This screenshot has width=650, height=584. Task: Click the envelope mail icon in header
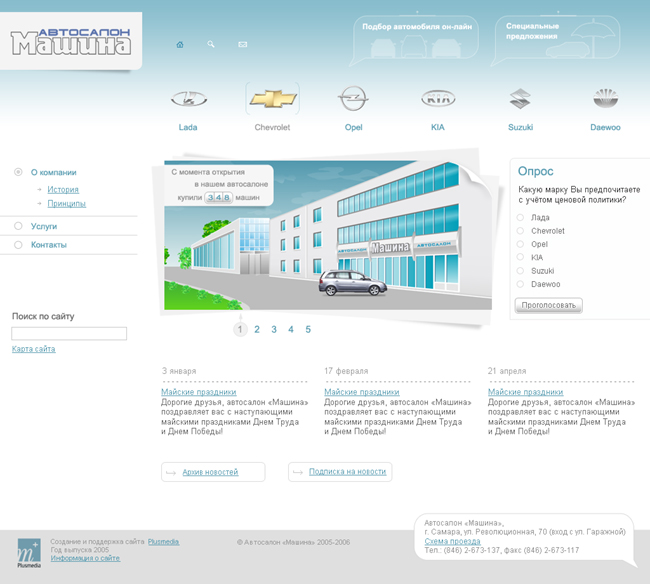[243, 44]
